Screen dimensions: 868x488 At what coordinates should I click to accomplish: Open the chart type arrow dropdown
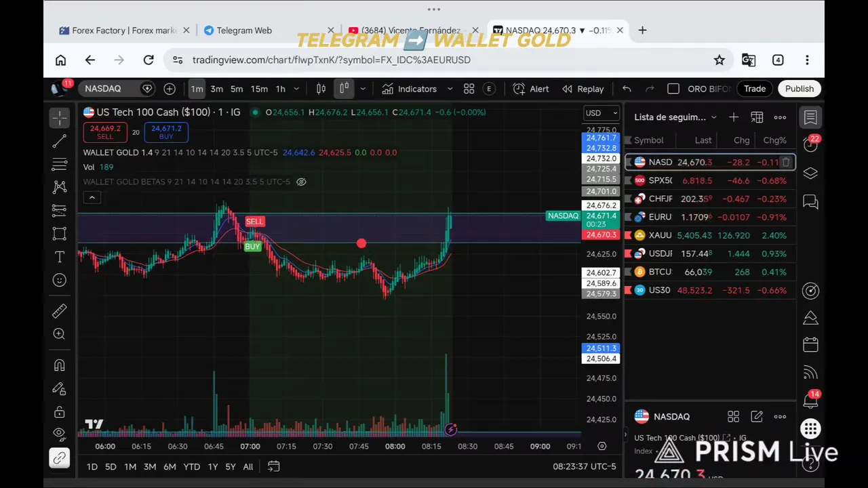click(x=363, y=89)
